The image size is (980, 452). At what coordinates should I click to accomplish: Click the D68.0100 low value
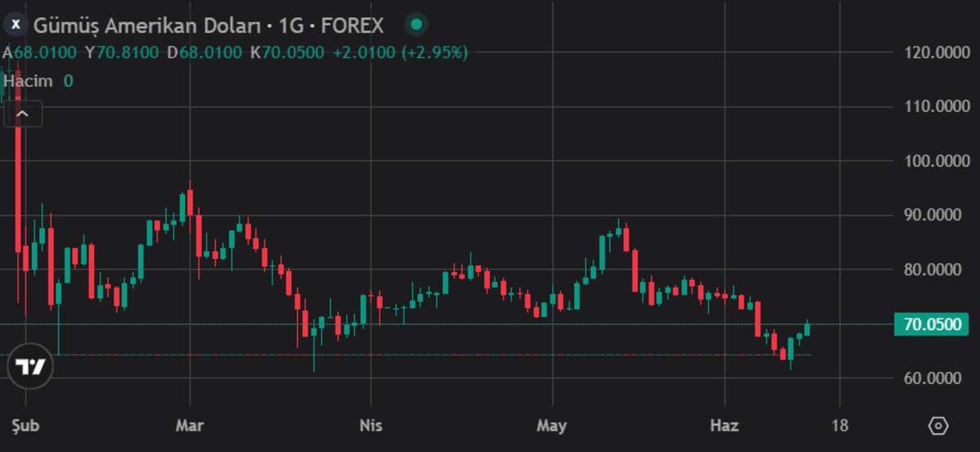coord(204,53)
